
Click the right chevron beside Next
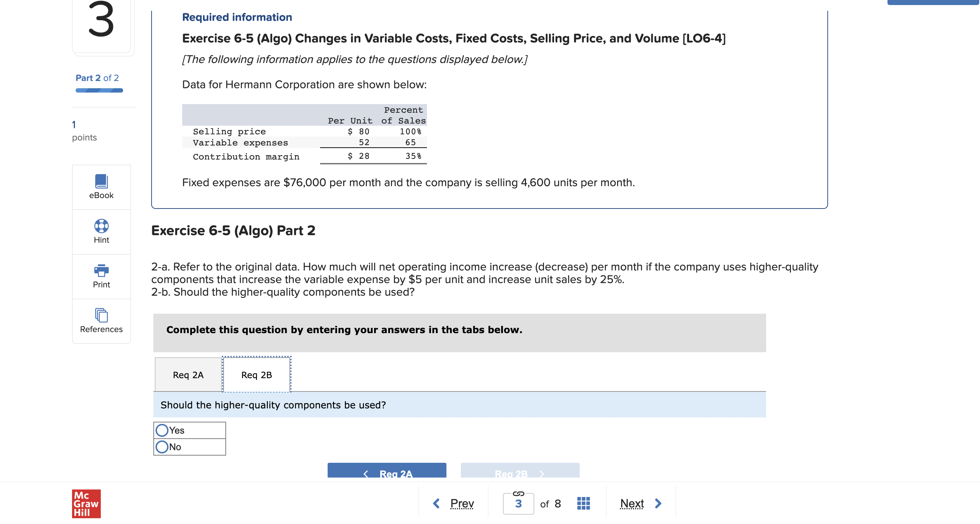tap(658, 503)
